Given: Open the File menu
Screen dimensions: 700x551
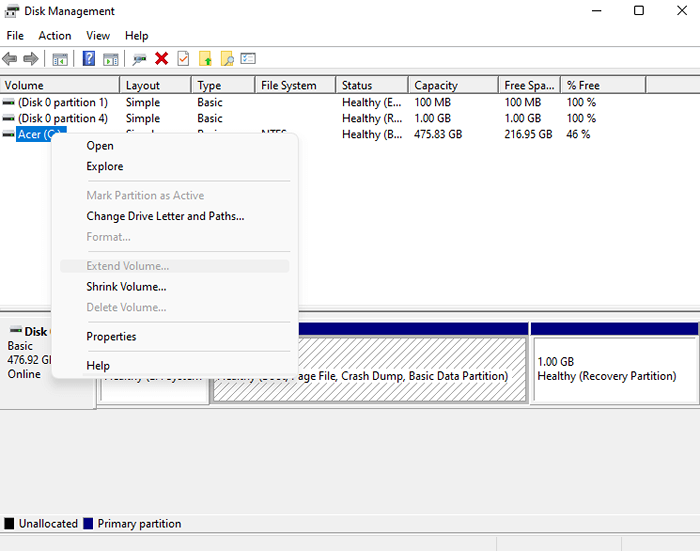Looking at the screenshot, I should [15, 36].
